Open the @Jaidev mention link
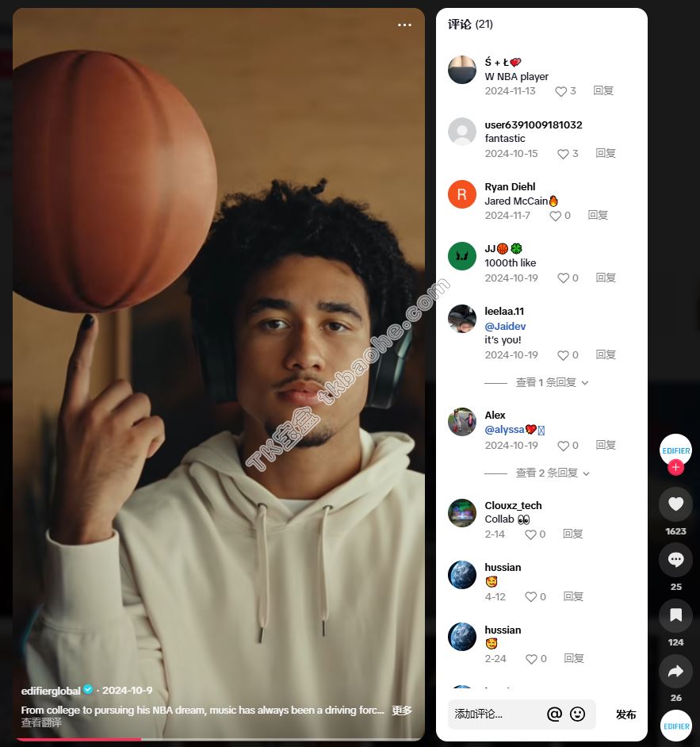Viewport: 700px width, 747px height. pos(505,327)
